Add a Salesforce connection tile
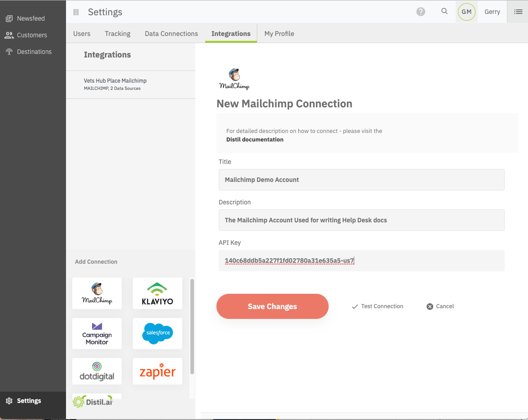The height and width of the screenshot is (420, 528). (158, 333)
